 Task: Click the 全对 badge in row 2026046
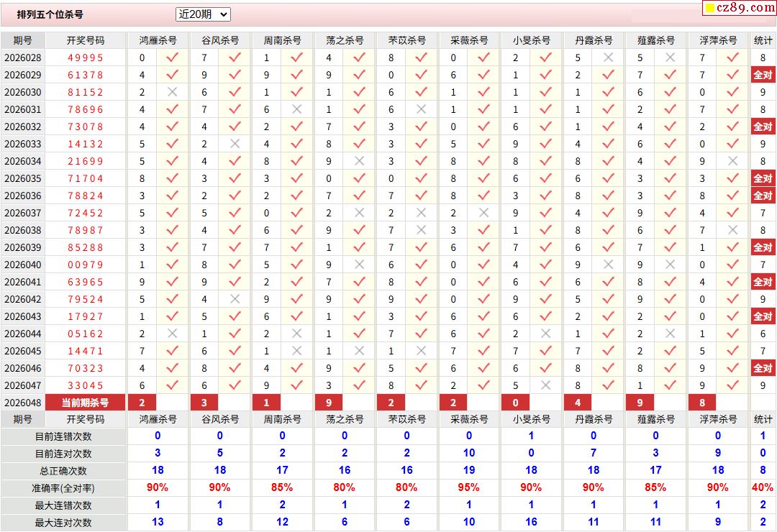763,368
